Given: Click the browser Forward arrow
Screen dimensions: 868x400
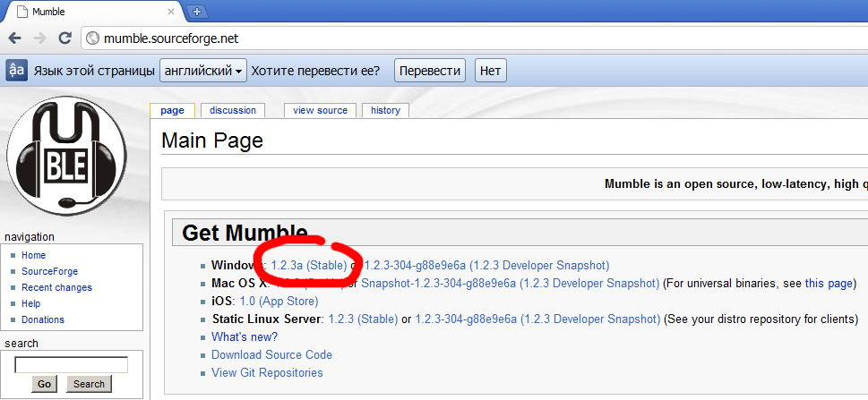Looking at the screenshot, I should click(39, 38).
